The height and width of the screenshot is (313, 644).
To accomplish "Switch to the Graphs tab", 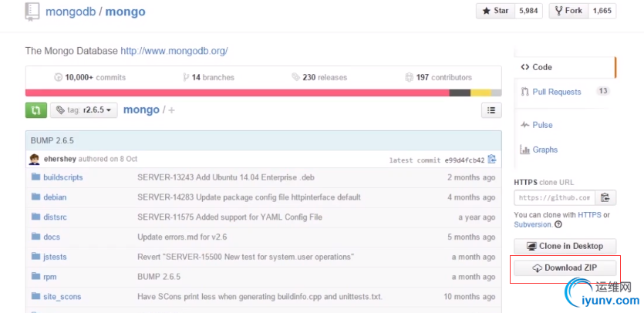I will tap(545, 150).
